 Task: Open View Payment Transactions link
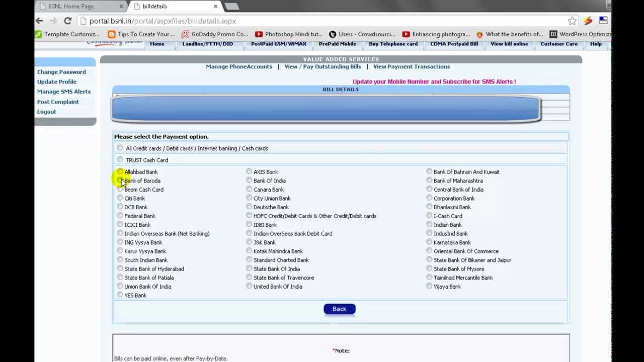[412, 66]
